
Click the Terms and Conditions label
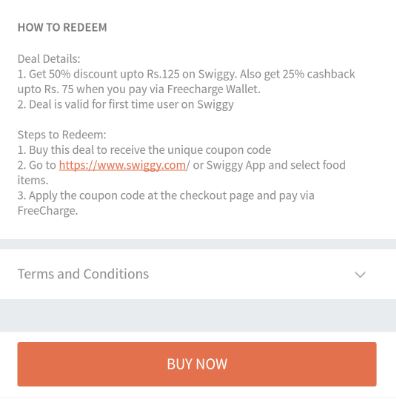[83, 274]
